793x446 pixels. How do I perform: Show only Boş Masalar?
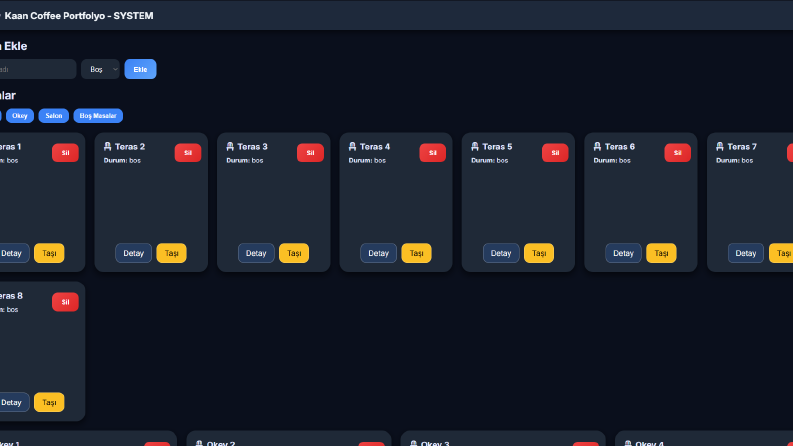click(x=98, y=116)
